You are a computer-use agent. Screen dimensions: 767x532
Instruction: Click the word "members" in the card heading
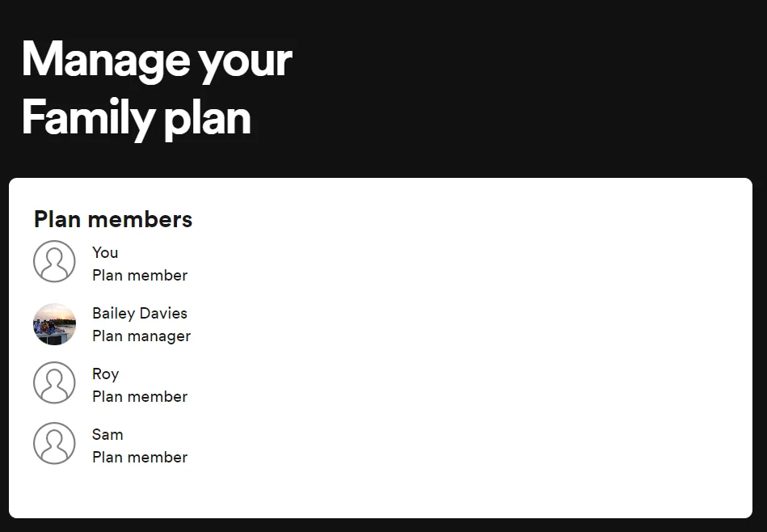click(140, 219)
